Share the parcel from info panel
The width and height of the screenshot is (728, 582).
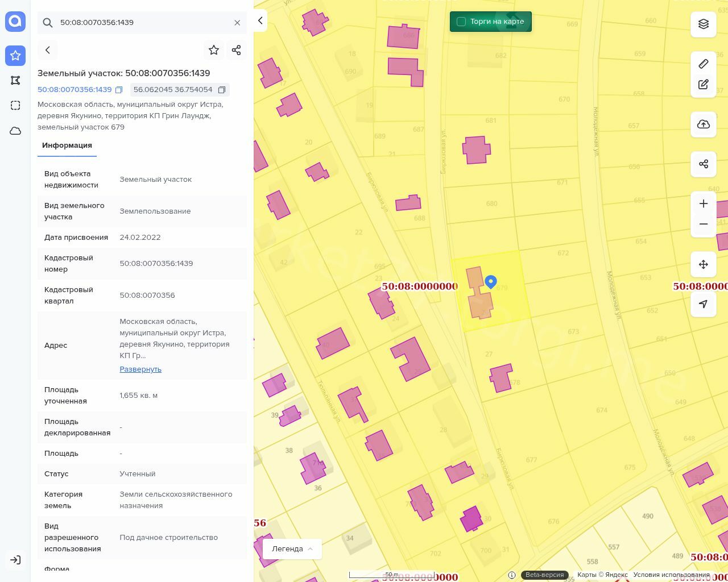click(237, 50)
